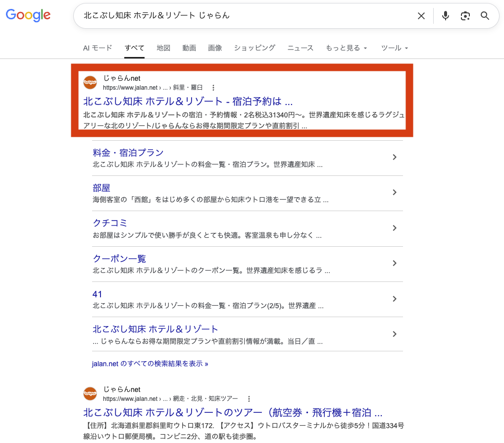The height and width of the screenshot is (443, 504).
Task: Open the クーポン一覧 sitelink
Action: (119, 258)
